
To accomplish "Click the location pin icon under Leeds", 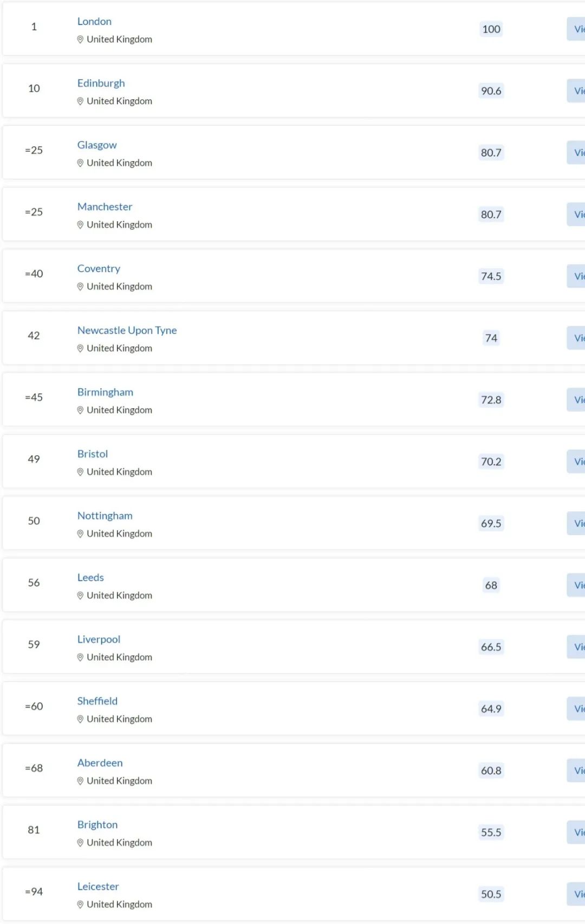I will 80,596.
